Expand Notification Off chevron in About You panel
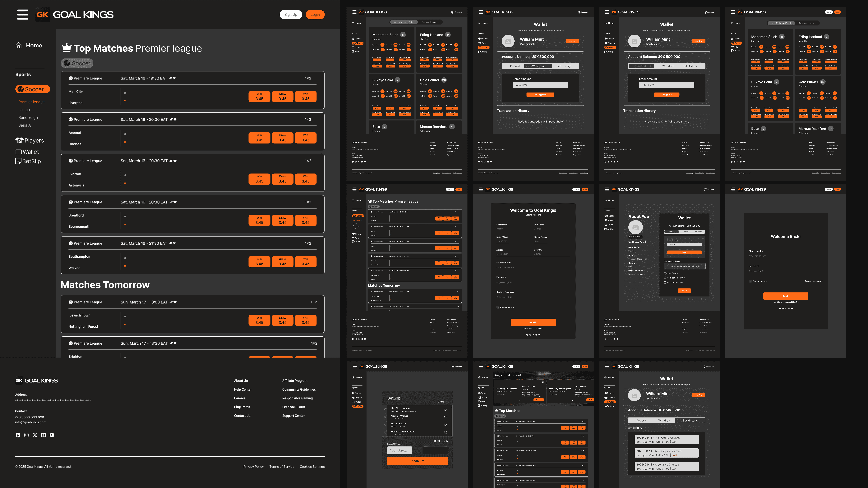The height and width of the screenshot is (488, 868). [684, 278]
